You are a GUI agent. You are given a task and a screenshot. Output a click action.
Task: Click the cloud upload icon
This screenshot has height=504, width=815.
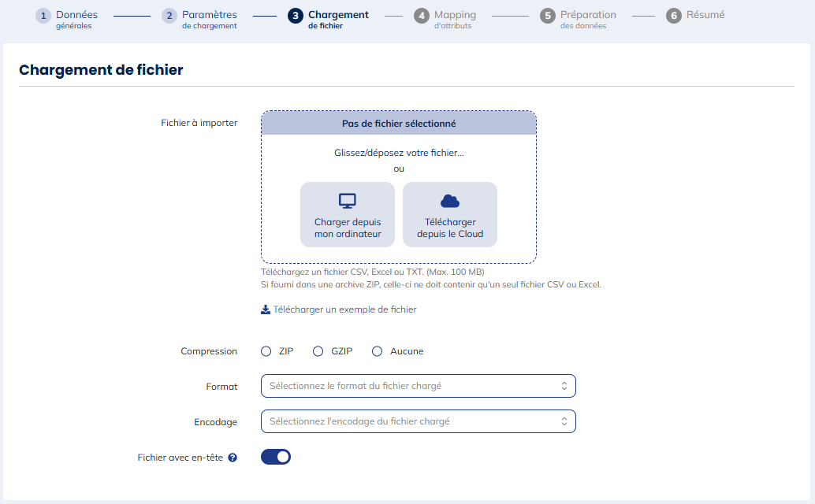(x=450, y=201)
